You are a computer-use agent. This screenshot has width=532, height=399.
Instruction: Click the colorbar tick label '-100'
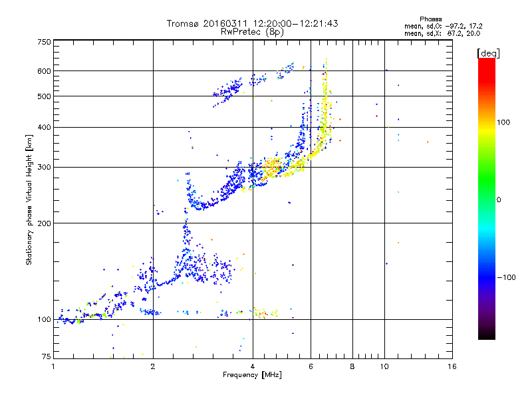point(507,277)
